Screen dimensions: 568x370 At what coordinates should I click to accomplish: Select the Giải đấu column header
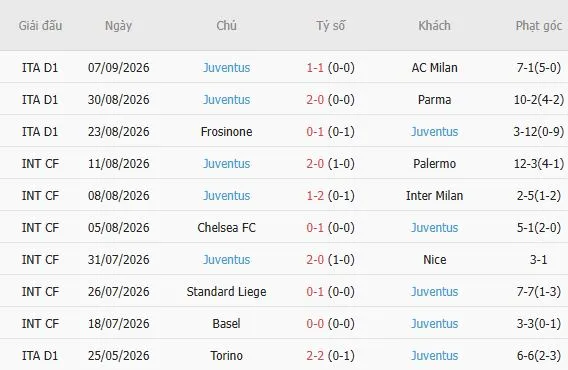click(40, 26)
